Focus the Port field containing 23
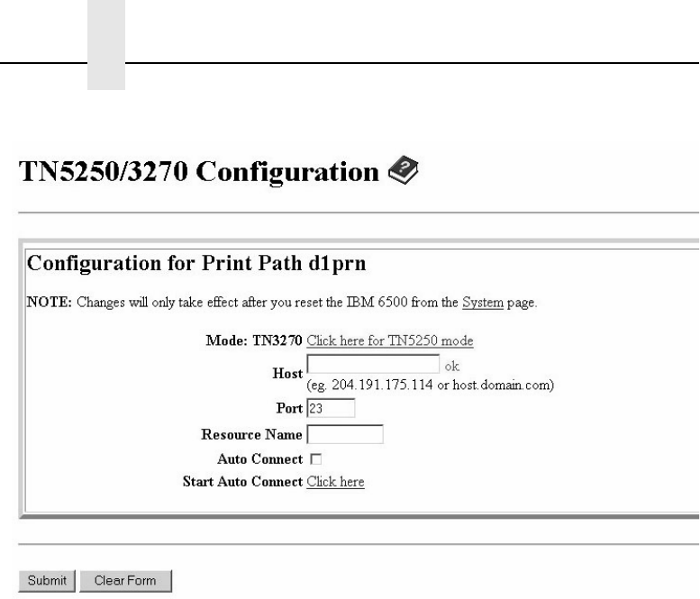 [331, 408]
